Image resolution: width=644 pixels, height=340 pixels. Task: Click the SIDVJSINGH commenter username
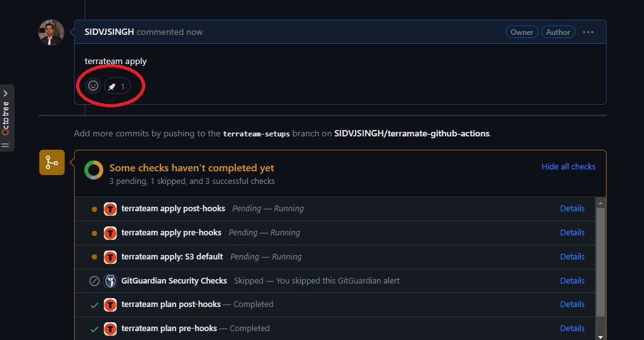(109, 32)
